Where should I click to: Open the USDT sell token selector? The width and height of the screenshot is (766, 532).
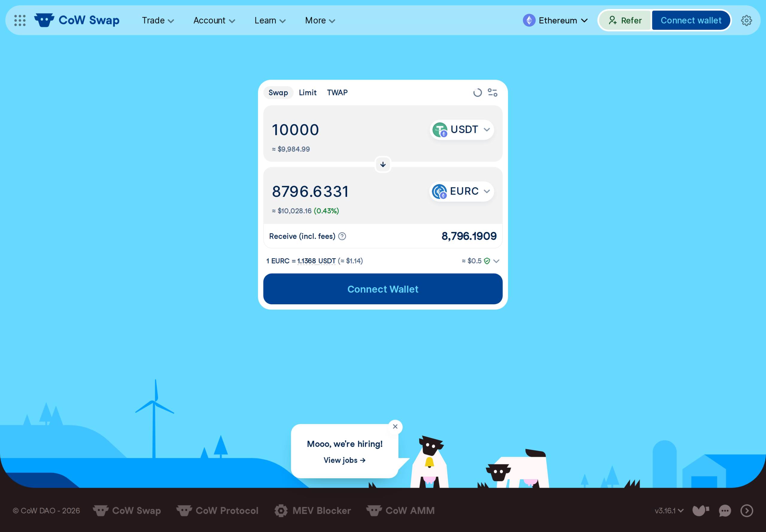[462, 130]
